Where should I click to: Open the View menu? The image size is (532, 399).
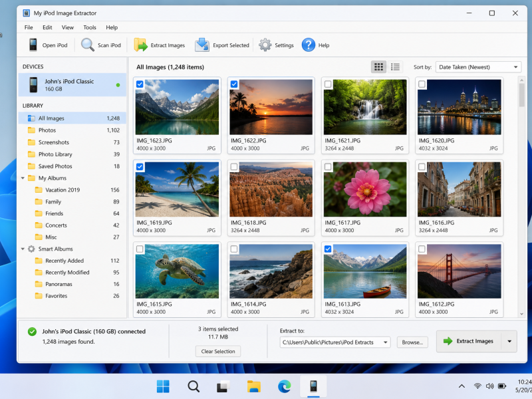click(x=68, y=27)
